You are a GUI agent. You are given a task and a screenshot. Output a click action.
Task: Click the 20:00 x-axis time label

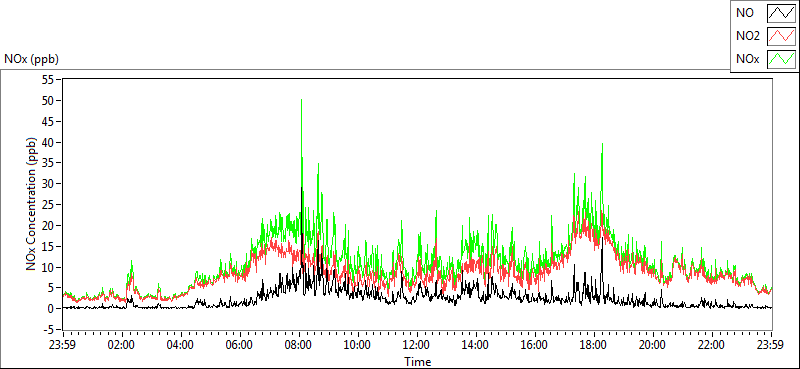653,345
